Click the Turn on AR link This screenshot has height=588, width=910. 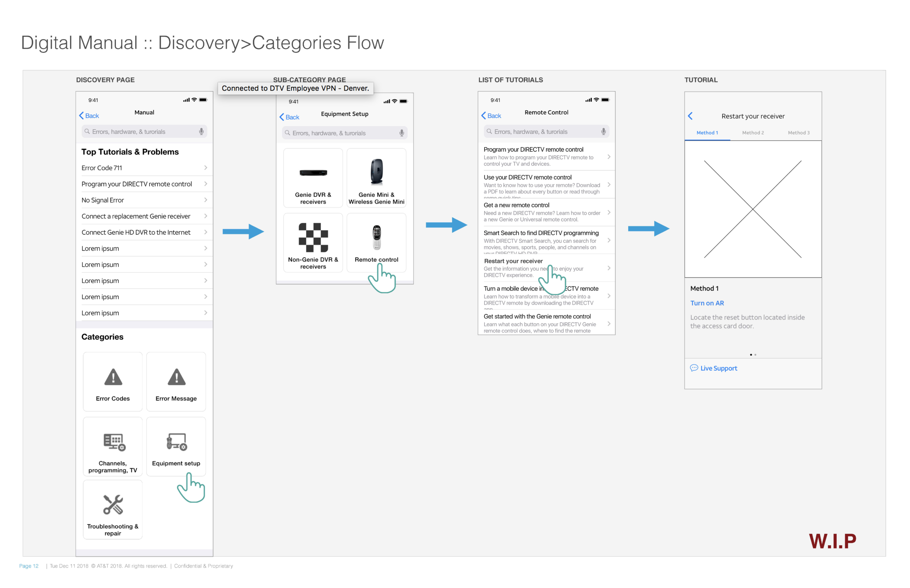(x=707, y=303)
